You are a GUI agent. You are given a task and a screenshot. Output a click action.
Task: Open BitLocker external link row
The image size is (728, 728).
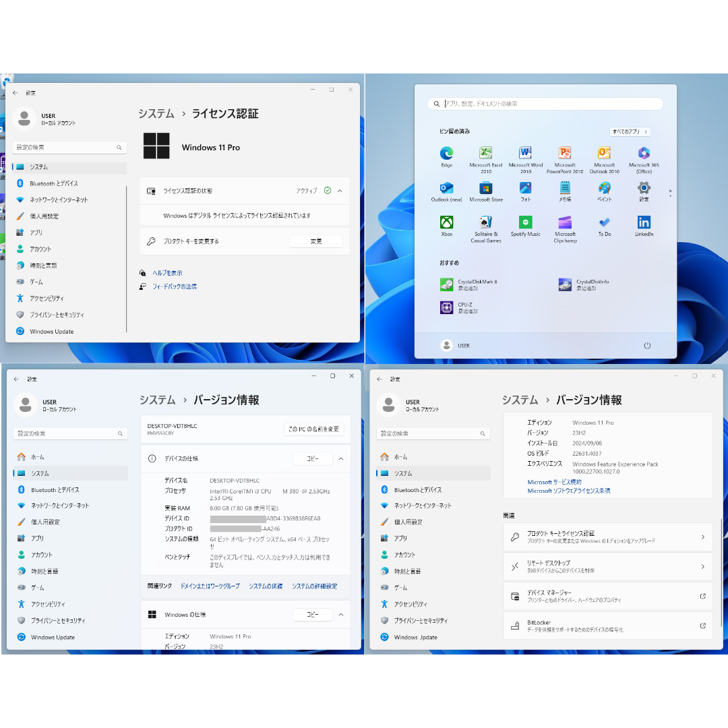[x=607, y=626]
